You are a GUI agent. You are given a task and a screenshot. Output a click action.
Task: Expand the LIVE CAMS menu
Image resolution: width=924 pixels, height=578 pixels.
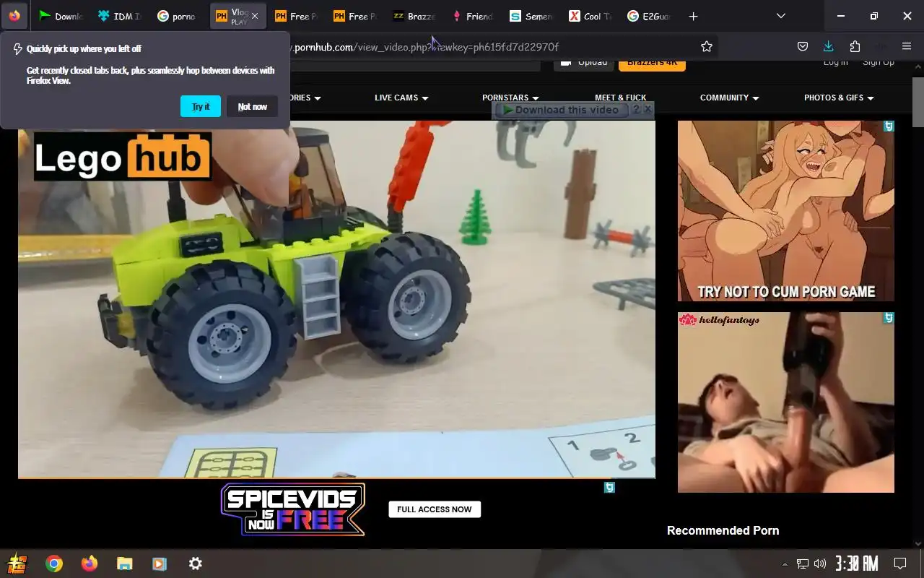click(401, 98)
